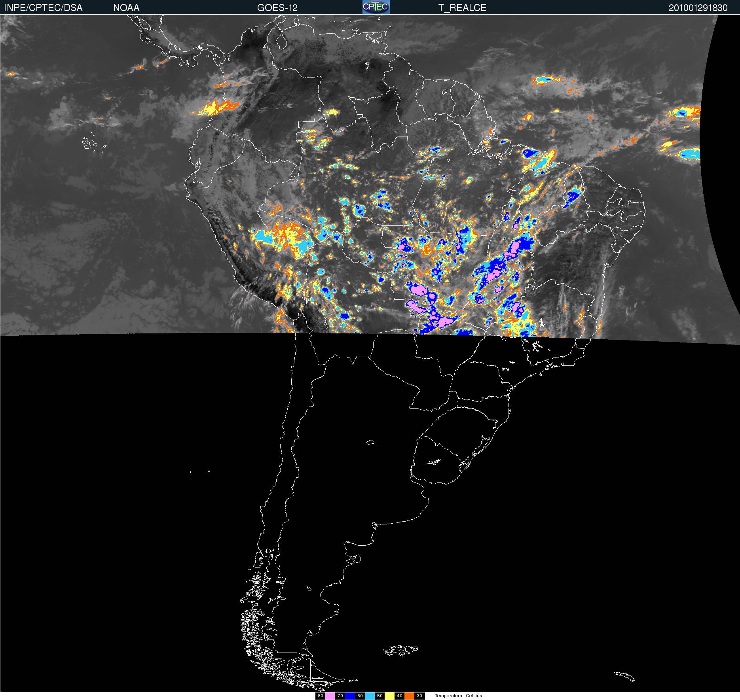Click the 201001291830 timestamp

click(698, 8)
